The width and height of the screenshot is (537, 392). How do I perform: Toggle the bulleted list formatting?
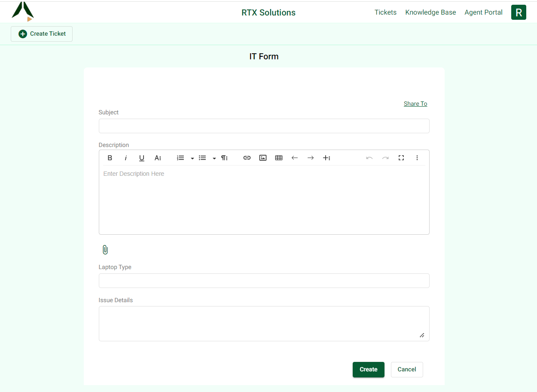pyautogui.click(x=202, y=158)
